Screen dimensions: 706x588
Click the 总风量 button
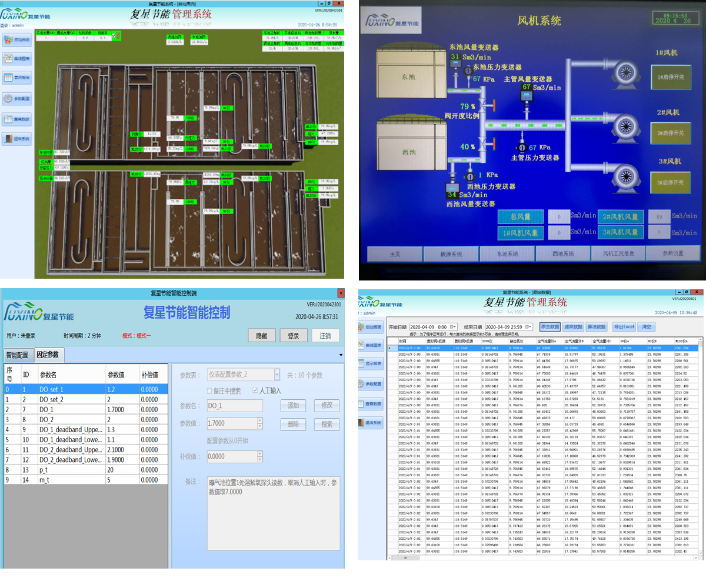point(519,216)
